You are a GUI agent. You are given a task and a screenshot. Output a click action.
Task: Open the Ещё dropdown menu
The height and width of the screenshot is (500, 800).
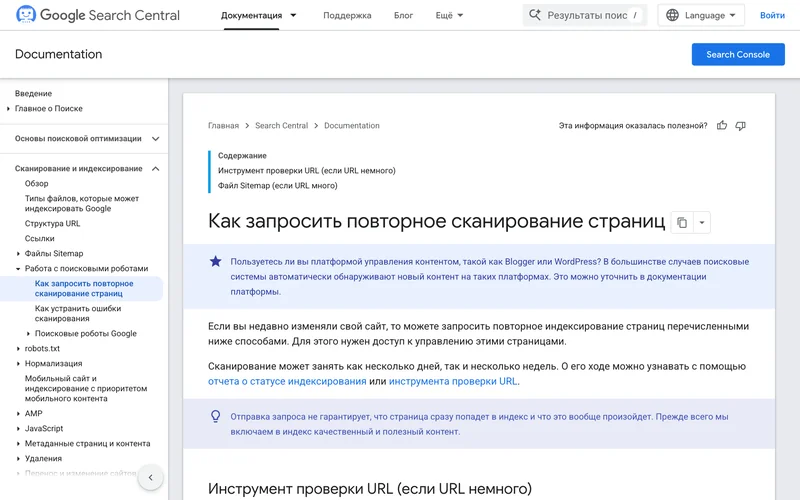click(449, 15)
